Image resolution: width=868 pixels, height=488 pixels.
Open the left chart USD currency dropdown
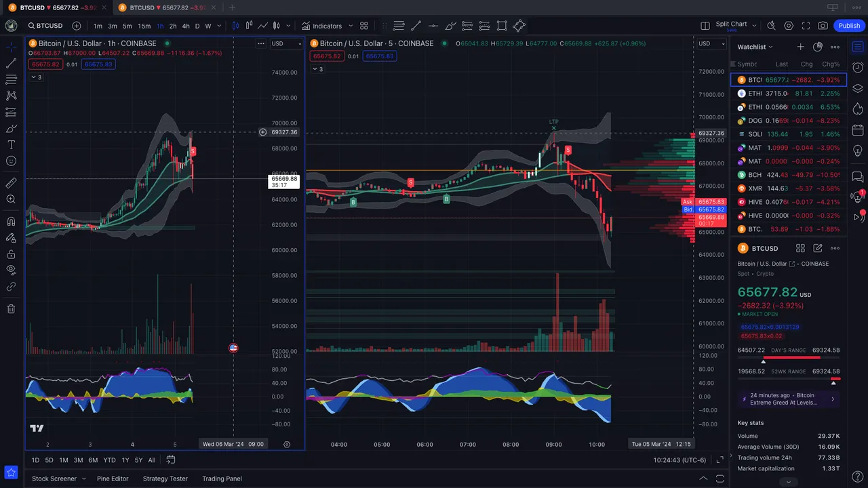coord(286,43)
